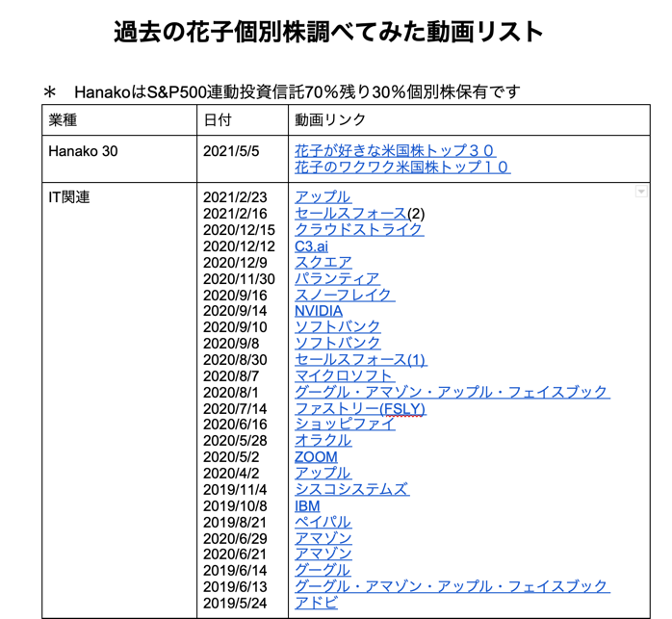Open the IBM video link
Screen dimensions: 672x619
click(307, 505)
